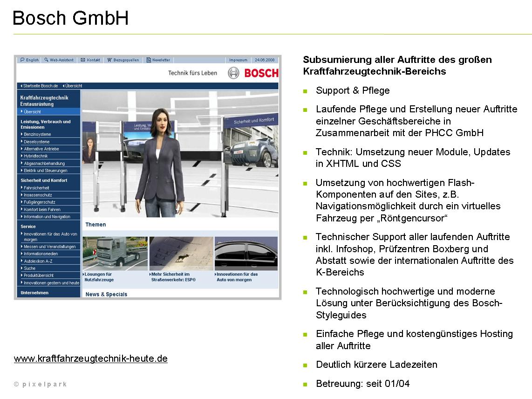Select the Service sidebar heading

[x=28, y=227]
